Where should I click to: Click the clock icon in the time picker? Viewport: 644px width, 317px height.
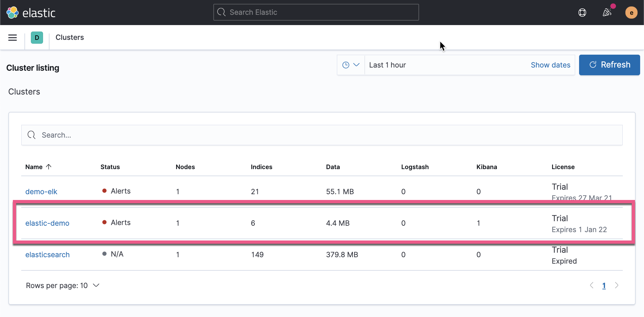(346, 65)
